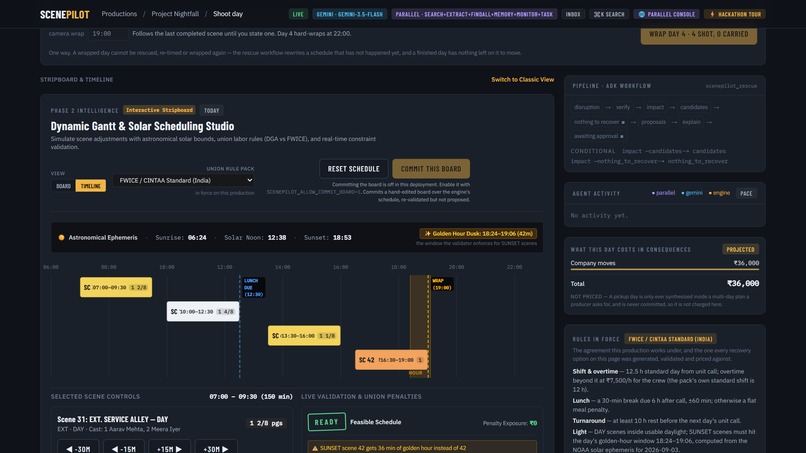Click the globe icon in Parallel Console
Viewport: 806px width, 453px height.
point(642,14)
